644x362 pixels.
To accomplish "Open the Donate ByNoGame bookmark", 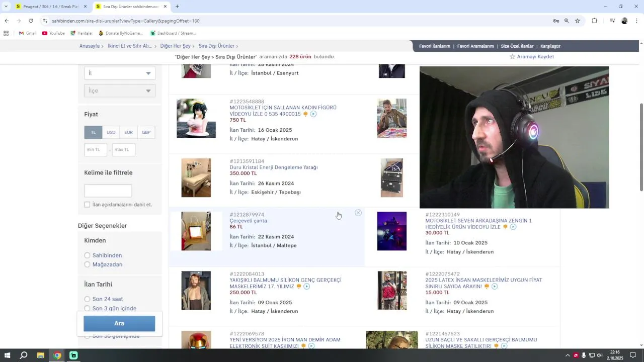I will tap(121, 33).
